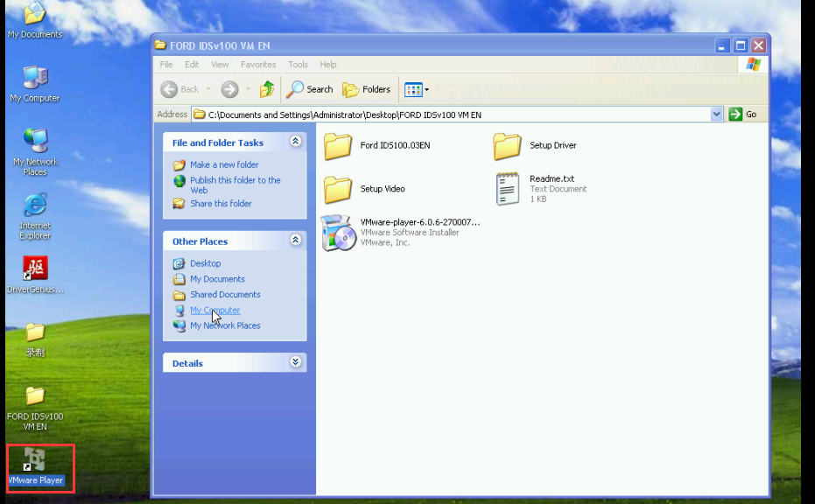Expand the Details panel
The width and height of the screenshot is (815, 504).
pyautogui.click(x=296, y=362)
